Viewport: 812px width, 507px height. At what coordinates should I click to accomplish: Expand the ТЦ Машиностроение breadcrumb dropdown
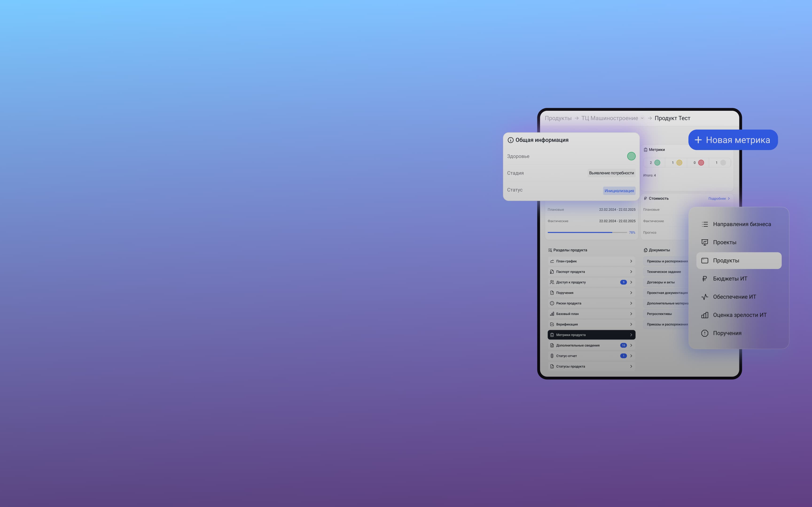click(x=642, y=118)
